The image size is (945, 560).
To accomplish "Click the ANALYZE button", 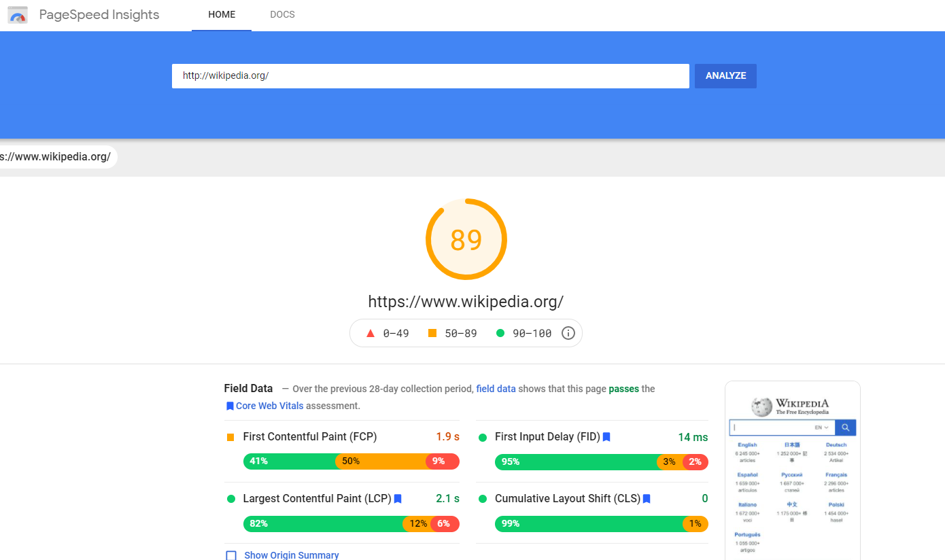I will pyautogui.click(x=725, y=76).
